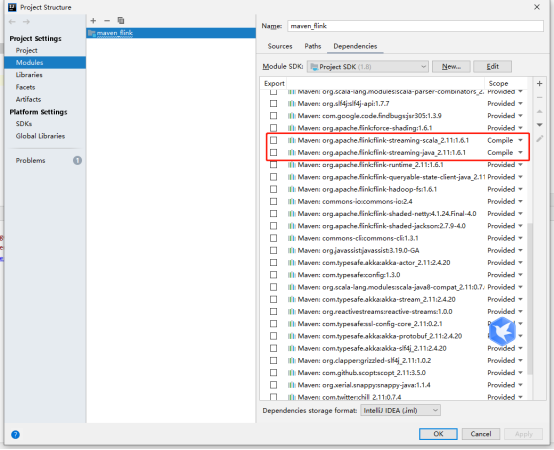
Task: Click the Cancel button
Action: (x=481, y=434)
